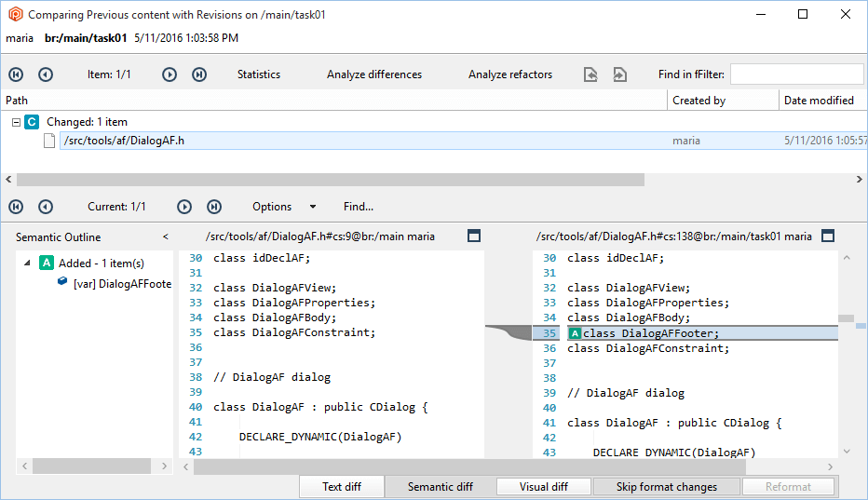Image resolution: width=868 pixels, height=500 pixels.
Task: Sort by the Date modified column
Action: click(823, 101)
